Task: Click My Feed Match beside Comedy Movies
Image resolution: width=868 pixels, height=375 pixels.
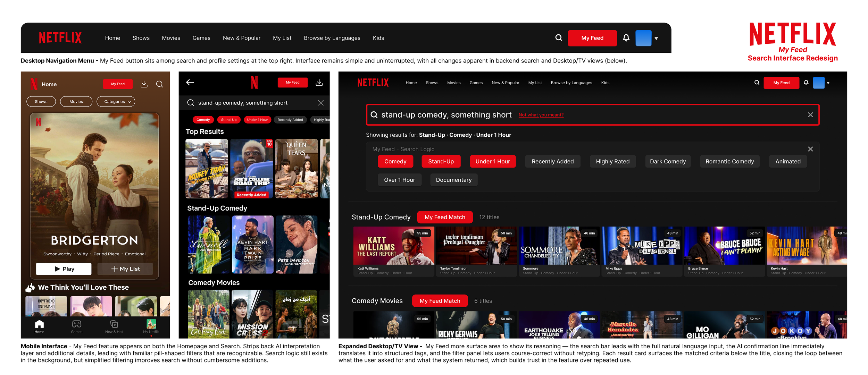Action: (x=440, y=301)
